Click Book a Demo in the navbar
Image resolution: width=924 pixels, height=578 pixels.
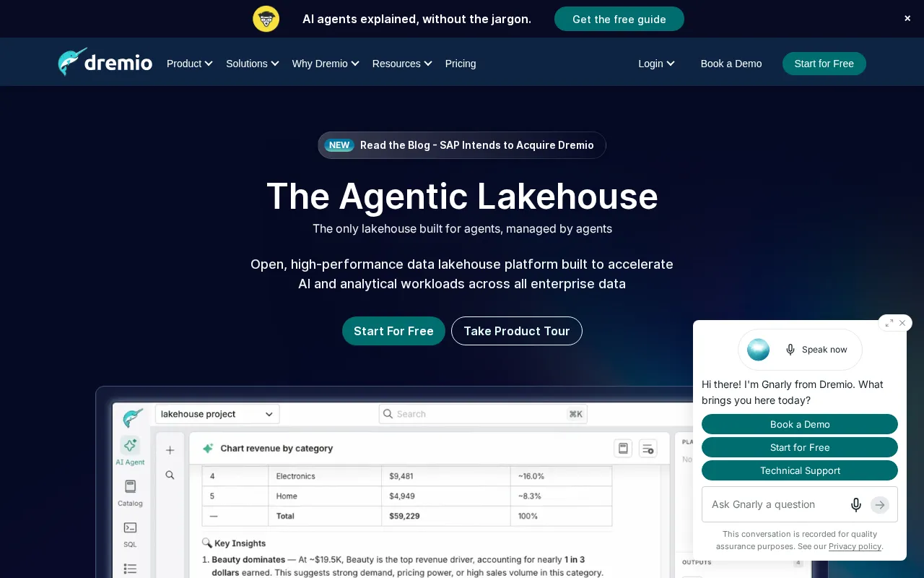[x=731, y=64]
